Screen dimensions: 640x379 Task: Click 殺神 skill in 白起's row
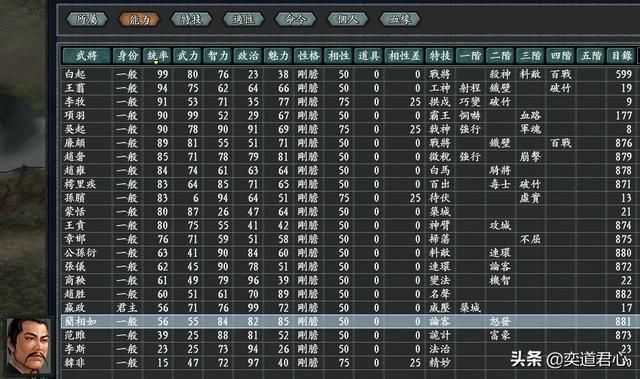click(x=500, y=74)
